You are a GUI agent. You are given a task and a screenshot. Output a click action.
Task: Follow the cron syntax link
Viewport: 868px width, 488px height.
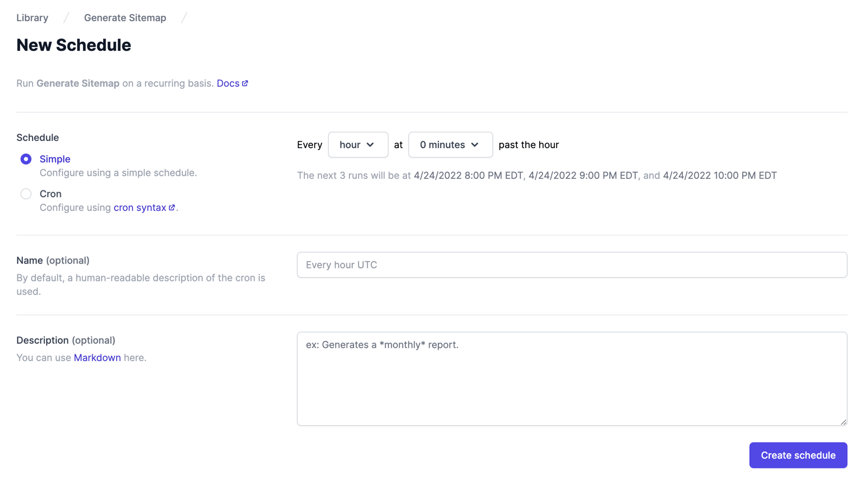pyautogui.click(x=139, y=208)
